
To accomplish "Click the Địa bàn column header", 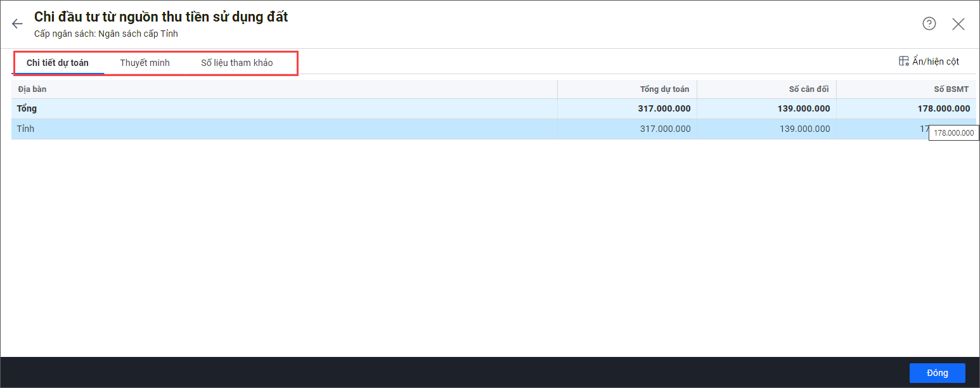I will [32, 89].
